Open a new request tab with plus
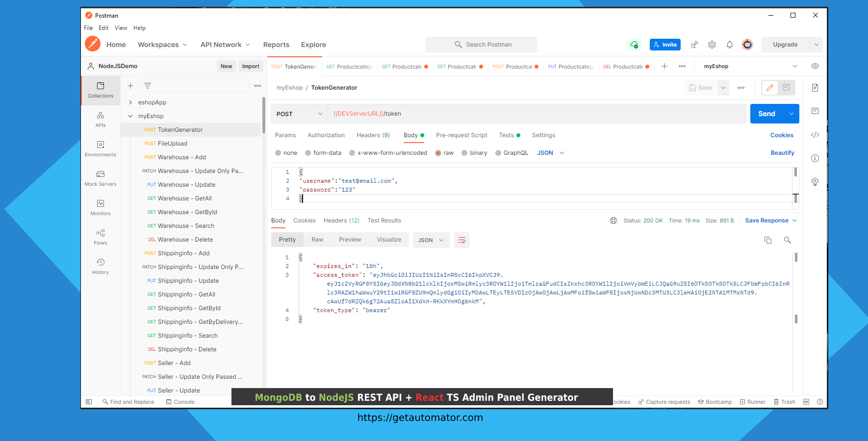The height and width of the screenshot is (441, 868). [x=664, y=66]
